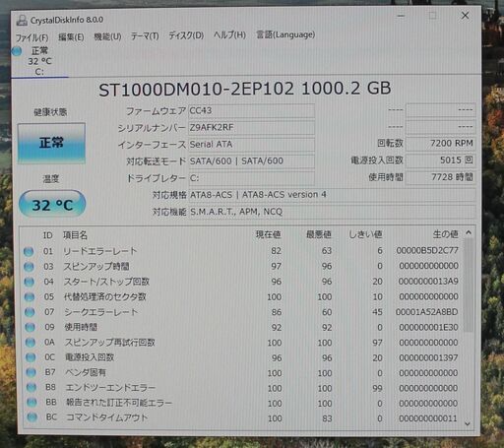Select the 使用時間 attribute name in SMART list
This screenshot has height=448, width=504.
pos(81,327)
